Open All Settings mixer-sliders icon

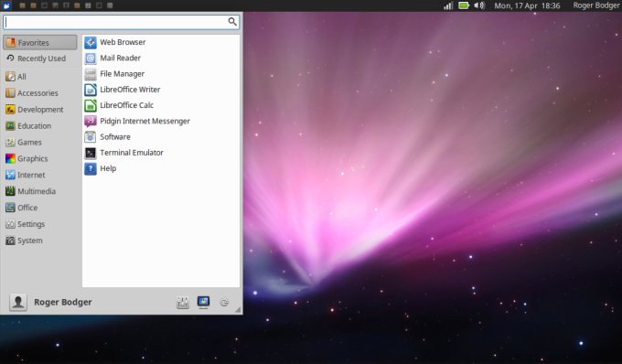coord(182,302)
